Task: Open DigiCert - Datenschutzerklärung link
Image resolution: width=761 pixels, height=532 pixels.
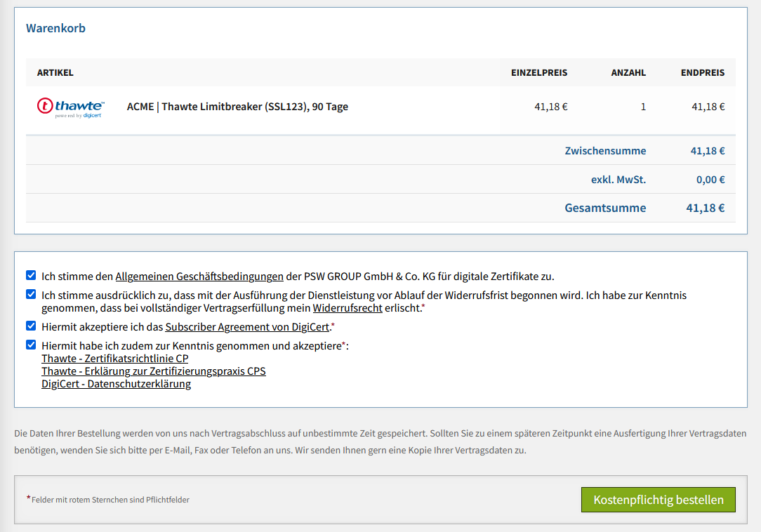Action: [x=117, y=384]
